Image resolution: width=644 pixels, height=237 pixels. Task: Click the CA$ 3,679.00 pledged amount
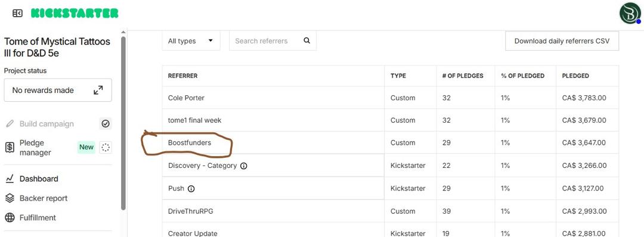(x=584, y=120)
